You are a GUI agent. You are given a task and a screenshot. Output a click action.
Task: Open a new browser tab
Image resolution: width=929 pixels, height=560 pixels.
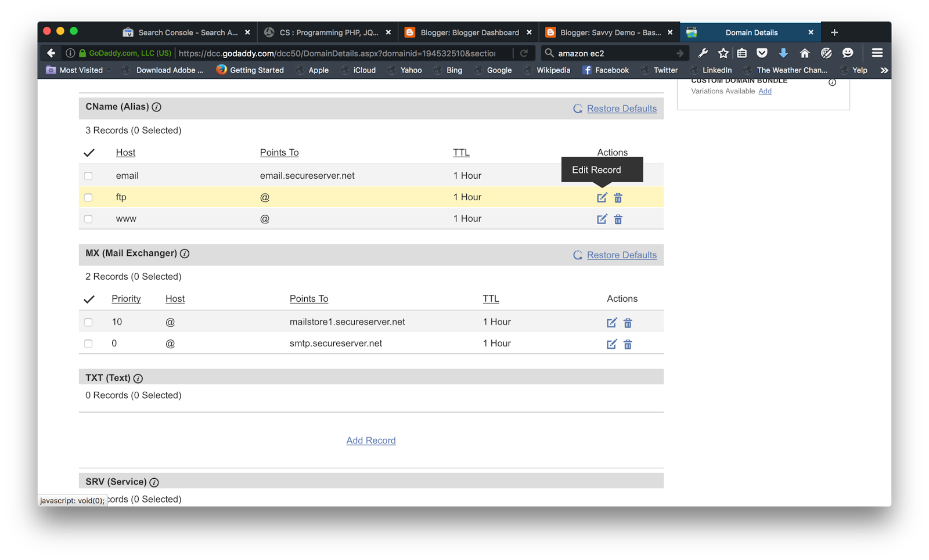[834, 32]
